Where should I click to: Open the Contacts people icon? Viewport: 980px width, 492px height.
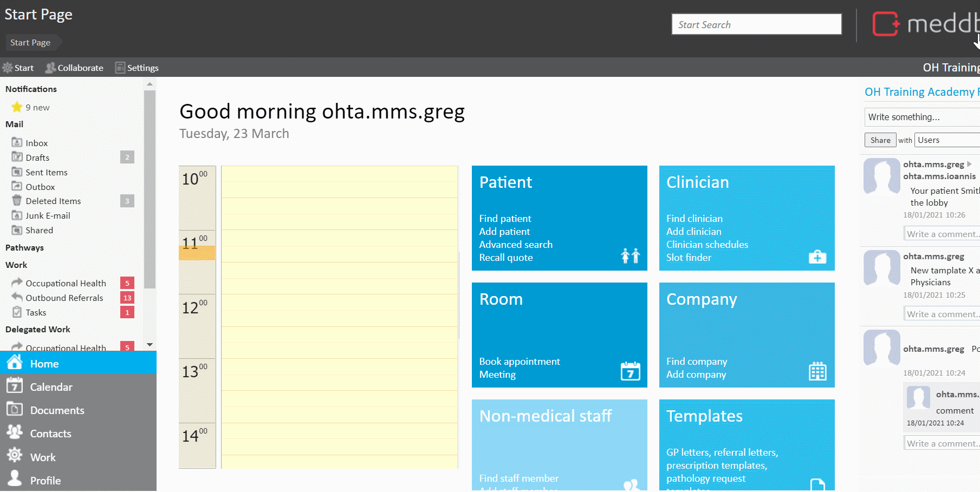(15, 432)
